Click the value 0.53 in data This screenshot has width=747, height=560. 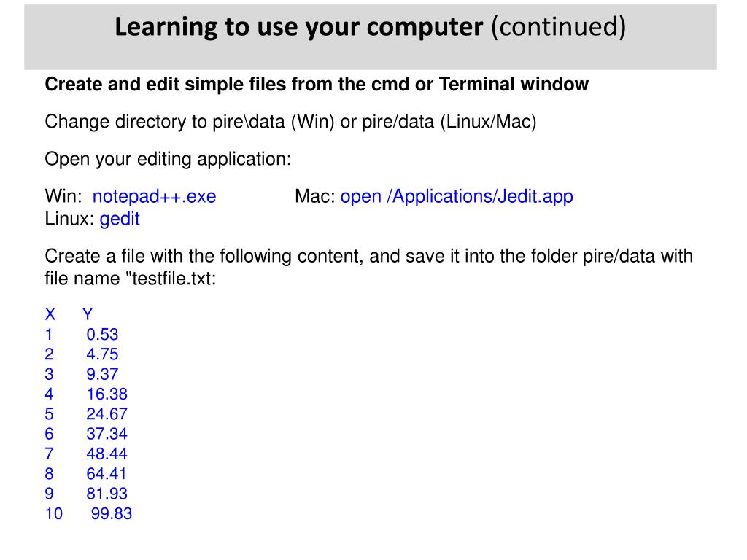pos(102,334)
